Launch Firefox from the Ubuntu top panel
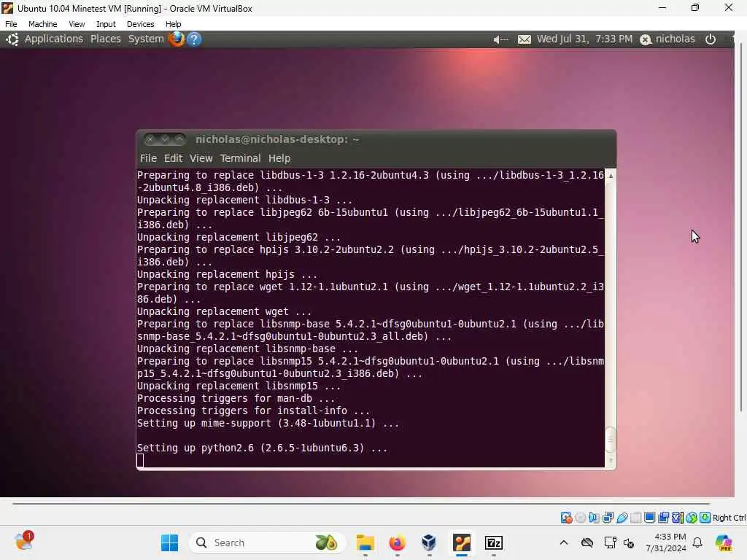Viewport: 747px width, 560px height. [177, 39]
